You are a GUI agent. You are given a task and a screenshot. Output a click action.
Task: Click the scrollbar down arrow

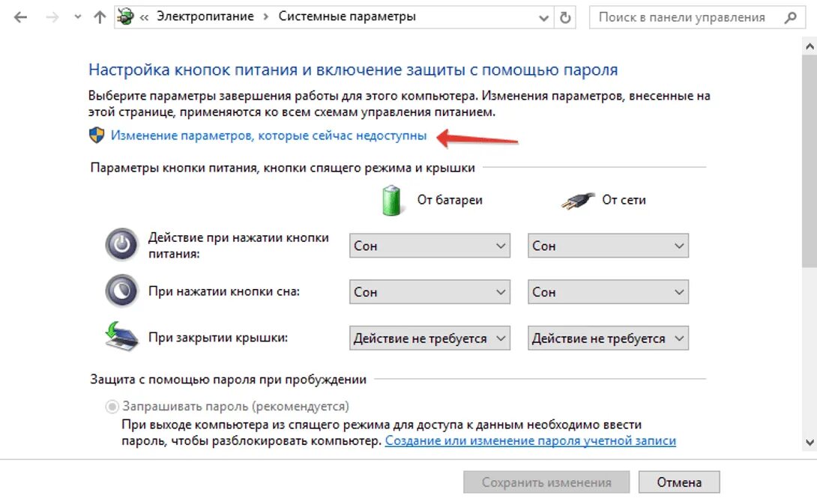point(810,443)
